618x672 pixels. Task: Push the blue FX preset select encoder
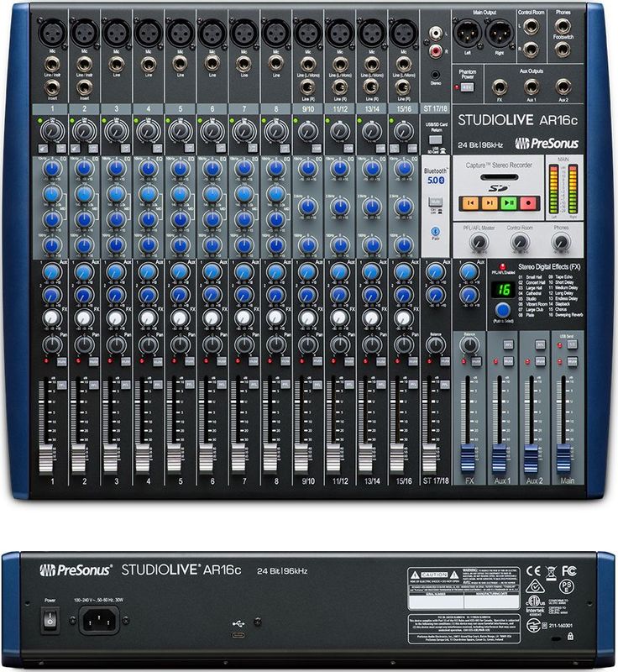(503, 309)
